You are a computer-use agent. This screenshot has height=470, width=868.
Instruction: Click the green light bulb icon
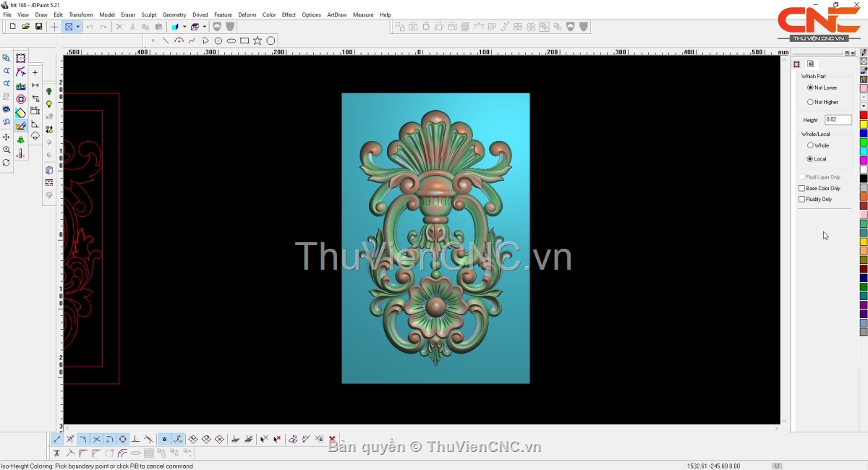49,92
